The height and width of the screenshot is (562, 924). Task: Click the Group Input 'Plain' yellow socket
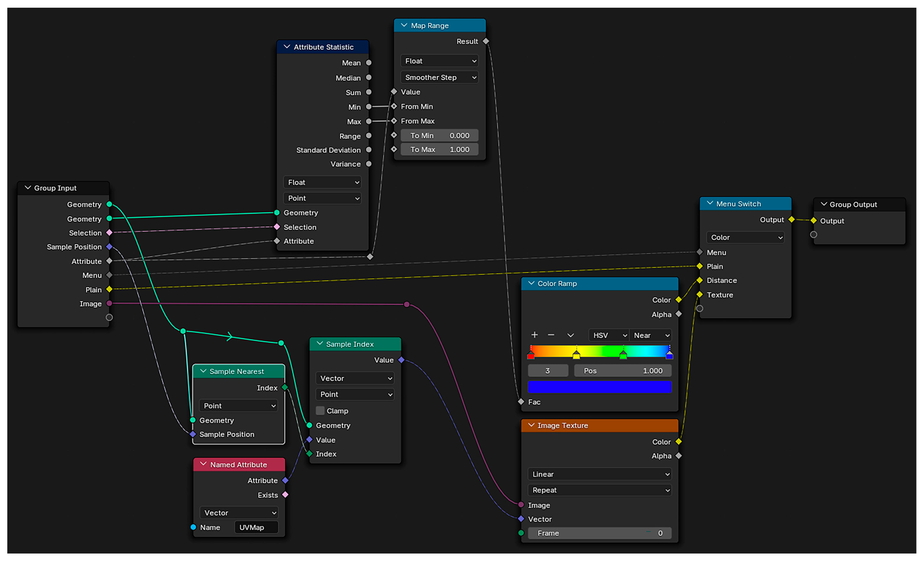(x=109, y=289)
